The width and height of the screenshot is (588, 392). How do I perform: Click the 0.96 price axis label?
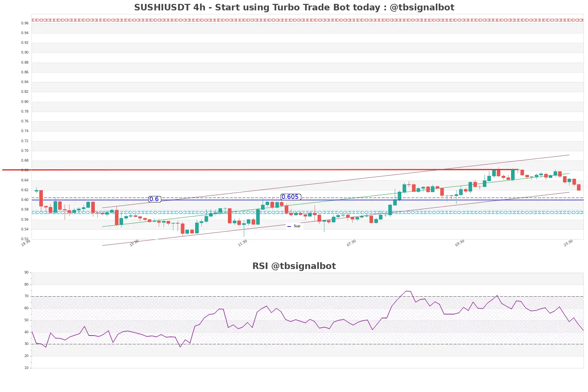tap(25, 23)
